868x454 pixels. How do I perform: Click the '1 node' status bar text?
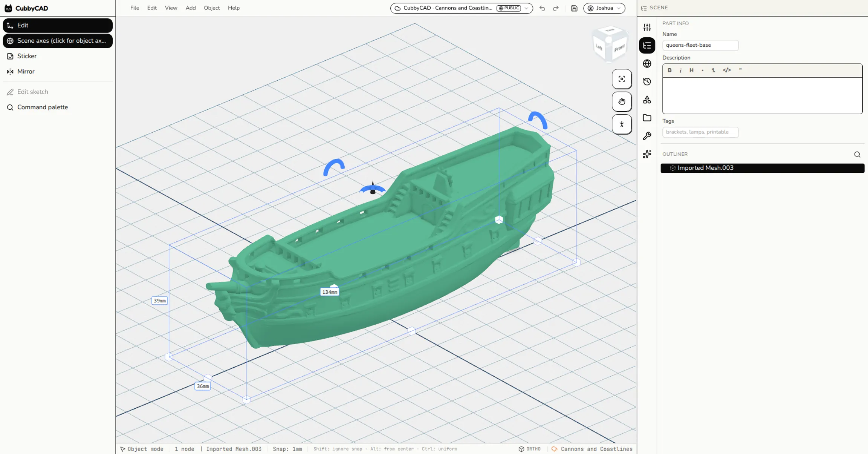184,449
